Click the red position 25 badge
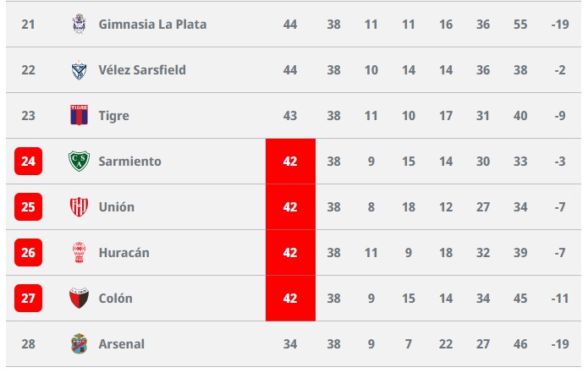Screen dimensions: 588x373 (28, 207)
